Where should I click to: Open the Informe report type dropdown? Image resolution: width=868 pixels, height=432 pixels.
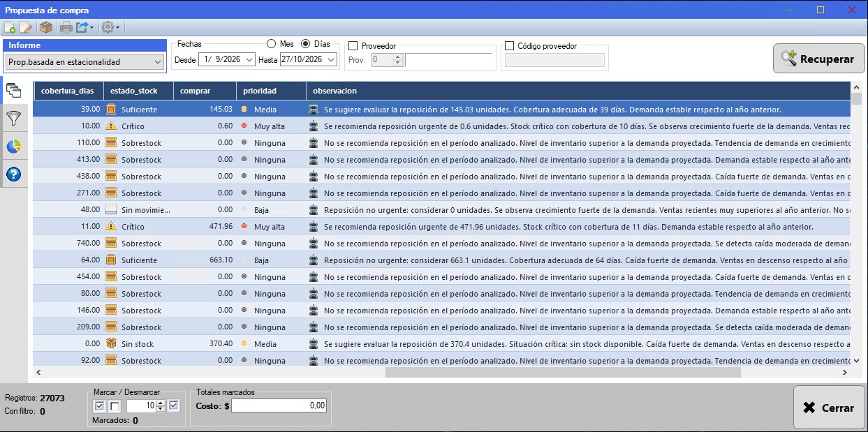tap(157, 62)
